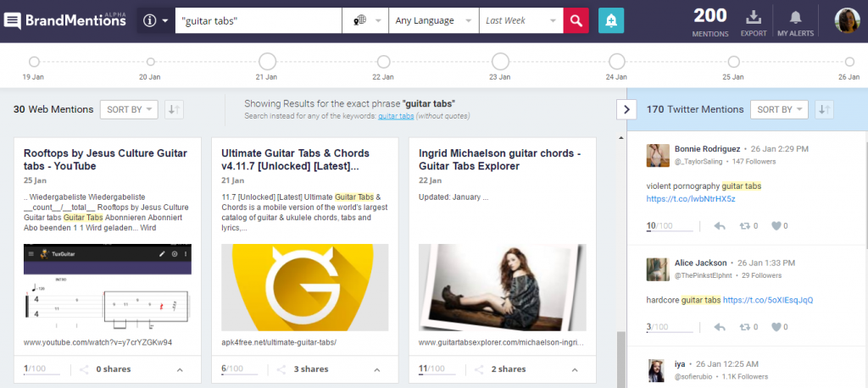Click the 6/100 score bar
The width and height of the screenshot is (868, 388).
242,369
